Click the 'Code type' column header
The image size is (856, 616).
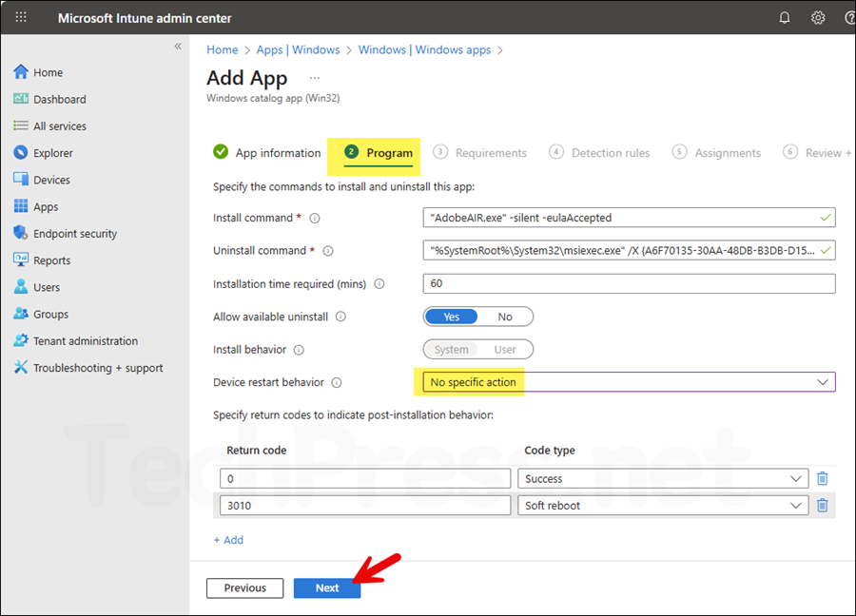[550, 451]
